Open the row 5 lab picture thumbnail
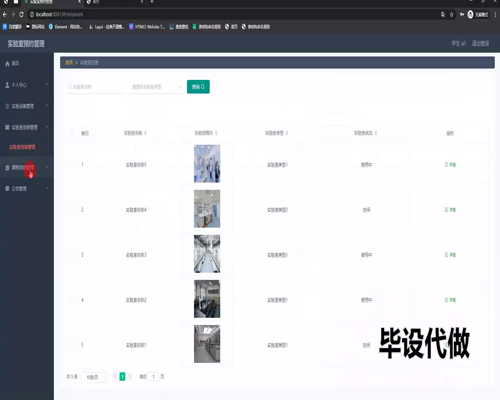 207,344
